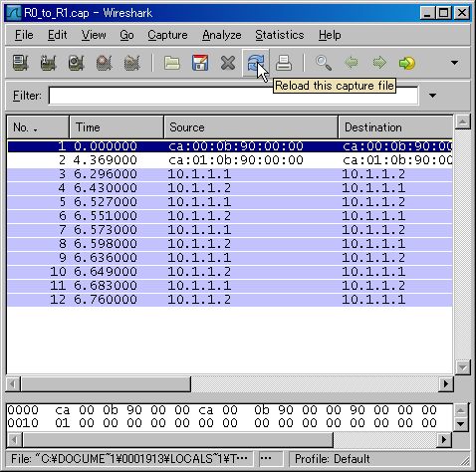476x472 pixels.
Task: Open the Edit menu
Action: pos(57,35)
